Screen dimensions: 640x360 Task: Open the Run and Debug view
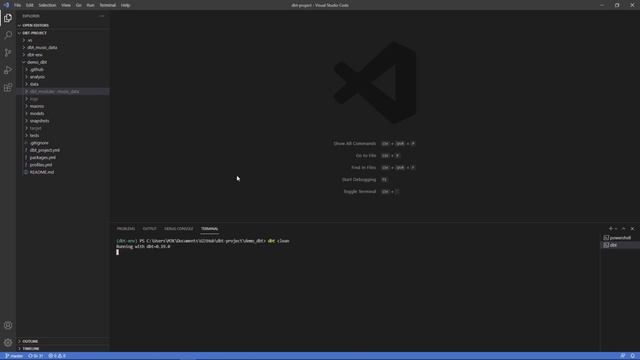pyautogui.click(x=8, y=70)
